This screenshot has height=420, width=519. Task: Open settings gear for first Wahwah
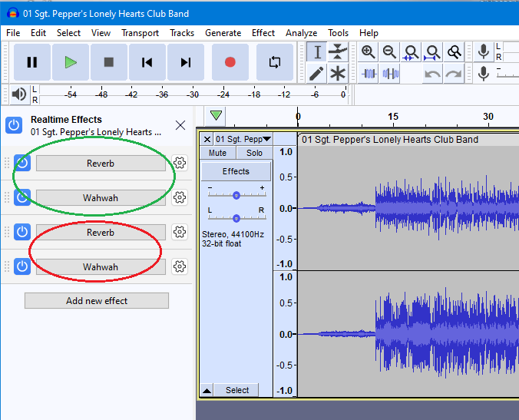(180, 197)
